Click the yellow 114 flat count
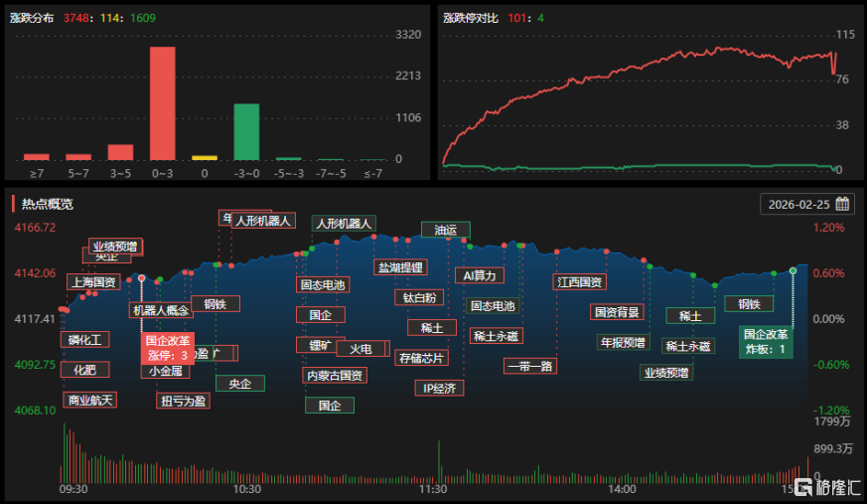This screenshot has height=504, width=868. tap(109, 18)
